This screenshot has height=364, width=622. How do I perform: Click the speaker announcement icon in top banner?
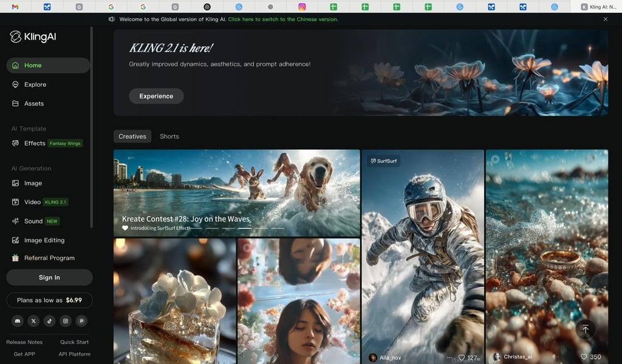click(112, 19)
